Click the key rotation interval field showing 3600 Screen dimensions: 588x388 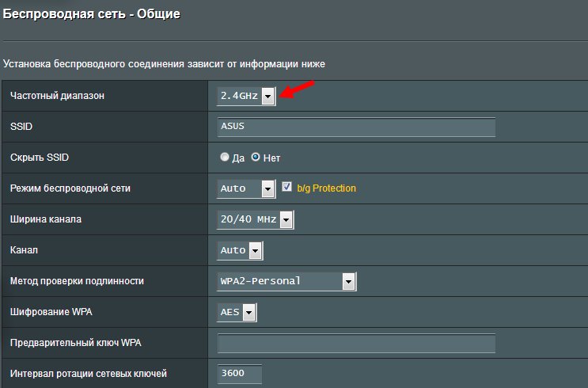pos(239,374)
